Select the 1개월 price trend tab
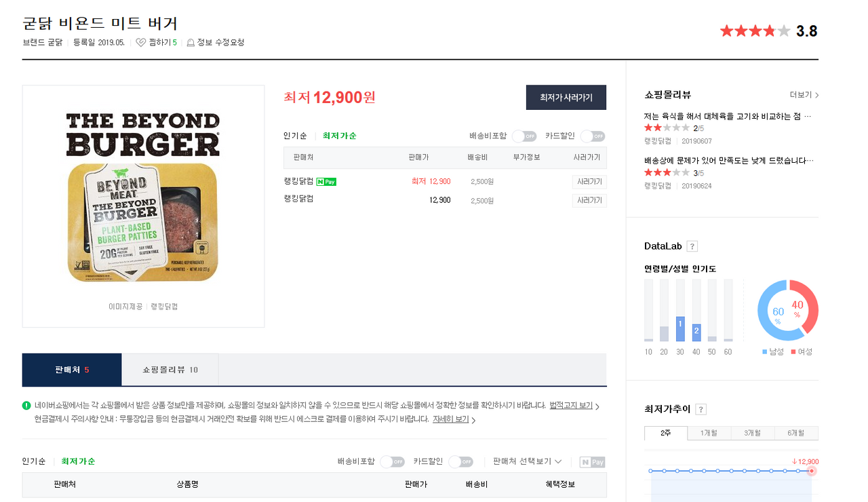This screenshot has height=502, width=868. 707,433
